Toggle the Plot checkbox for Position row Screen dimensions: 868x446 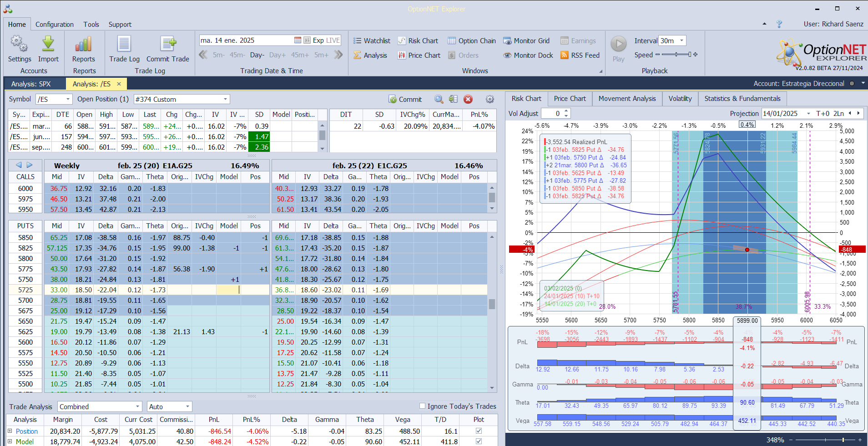(x=479, y=431)
